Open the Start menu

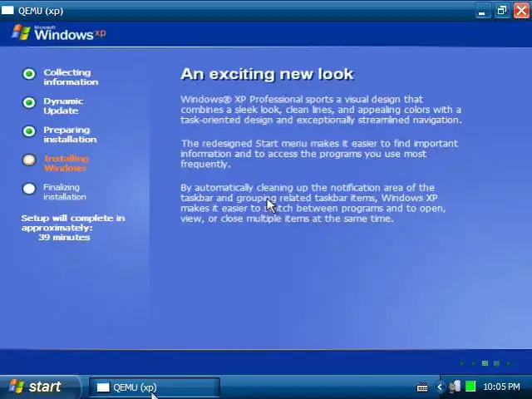39,387
